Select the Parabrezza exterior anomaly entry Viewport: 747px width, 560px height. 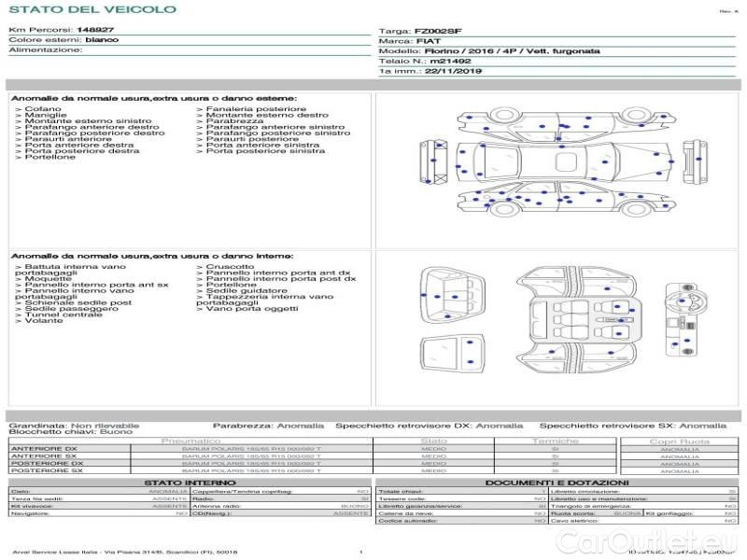[x=230, y=121]
